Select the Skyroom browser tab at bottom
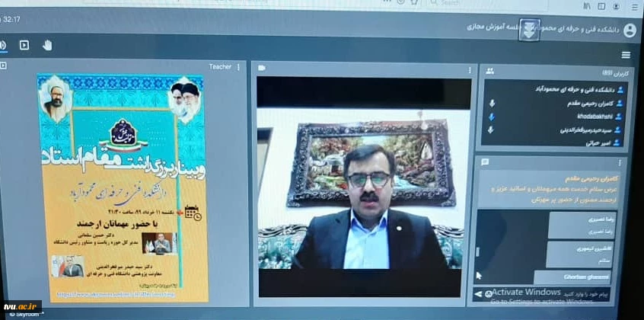 pos(24,313)
